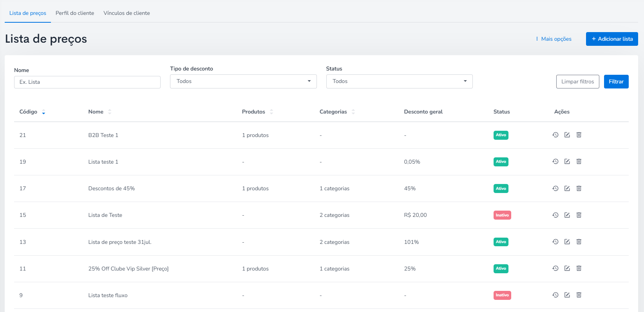644x312 pixels.
Task: Edit Lista de preço teste 31jul.
Action: [567, 242]
